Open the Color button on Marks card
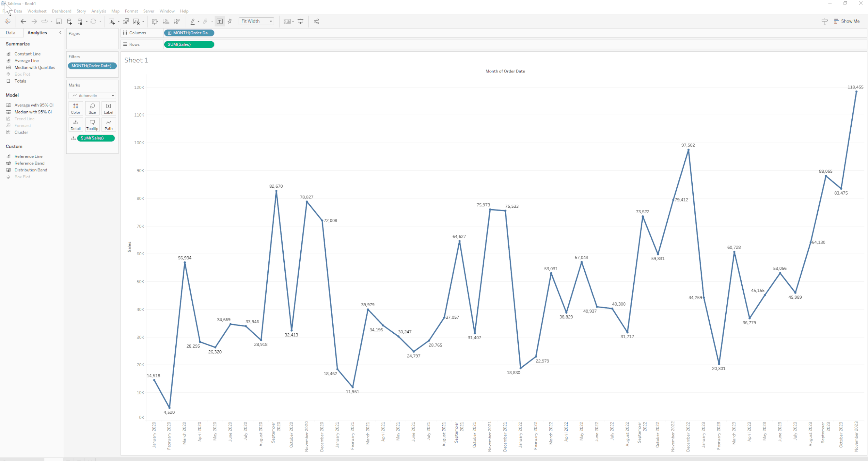The image size is (868, 461). (x=76, y=108)
